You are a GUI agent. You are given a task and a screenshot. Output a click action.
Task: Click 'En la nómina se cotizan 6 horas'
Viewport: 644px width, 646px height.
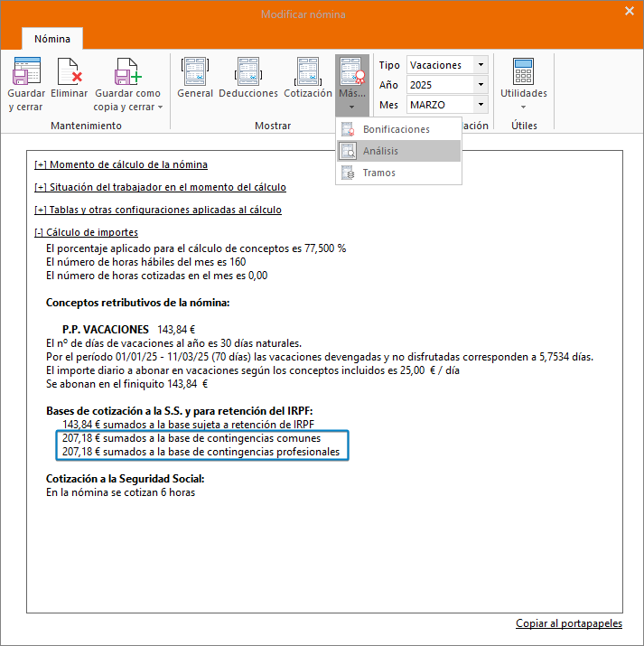121,492
